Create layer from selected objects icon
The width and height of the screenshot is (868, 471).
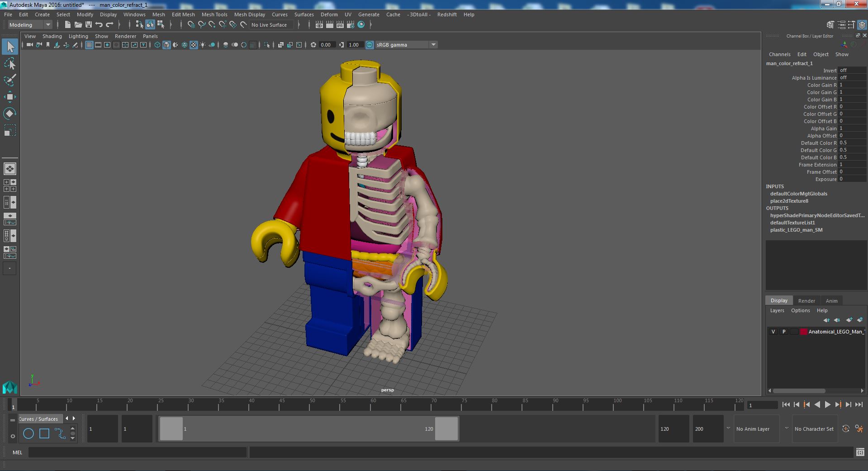(860, 320)
